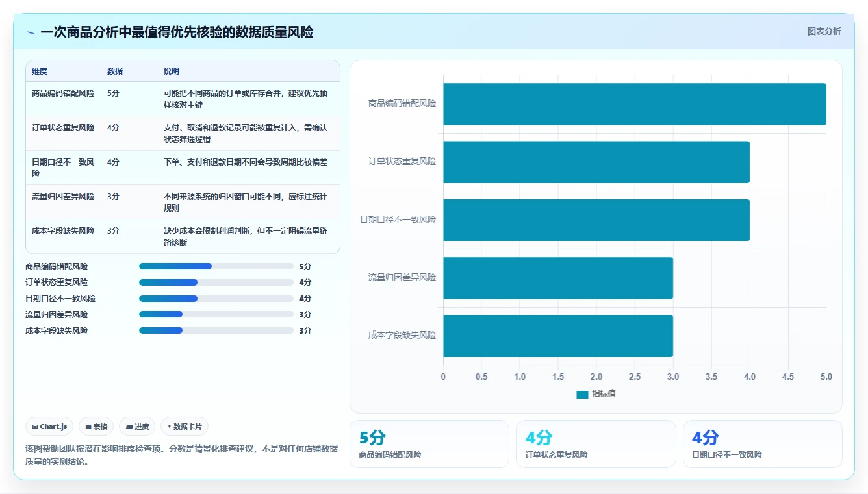Click the description starting 不同来源系统的归因窗口
The width and height of the screenshot is (868, 494).
tap(246, 202)
